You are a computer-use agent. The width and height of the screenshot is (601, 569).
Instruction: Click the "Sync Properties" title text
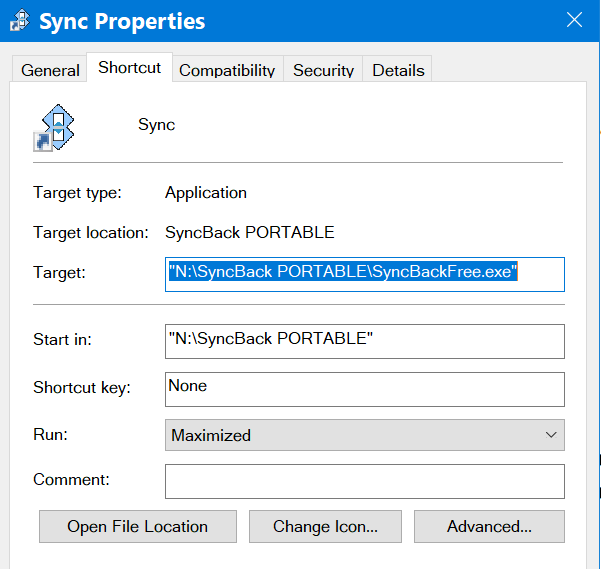point(122,21)
